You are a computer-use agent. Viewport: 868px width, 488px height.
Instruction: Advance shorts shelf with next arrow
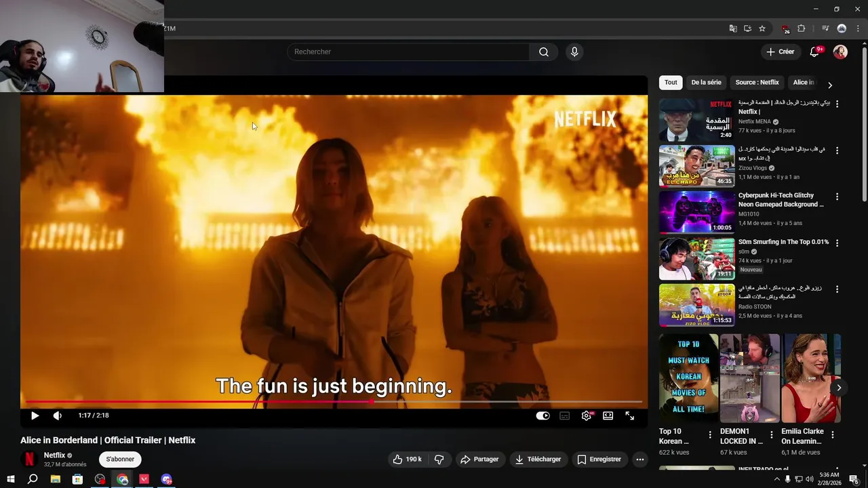pyautogui.click(x=839, y=388)
